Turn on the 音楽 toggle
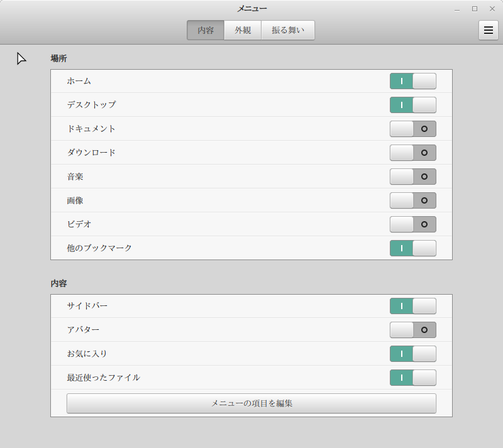Viewport: 503px width, 448px height. tap(412, 177)
